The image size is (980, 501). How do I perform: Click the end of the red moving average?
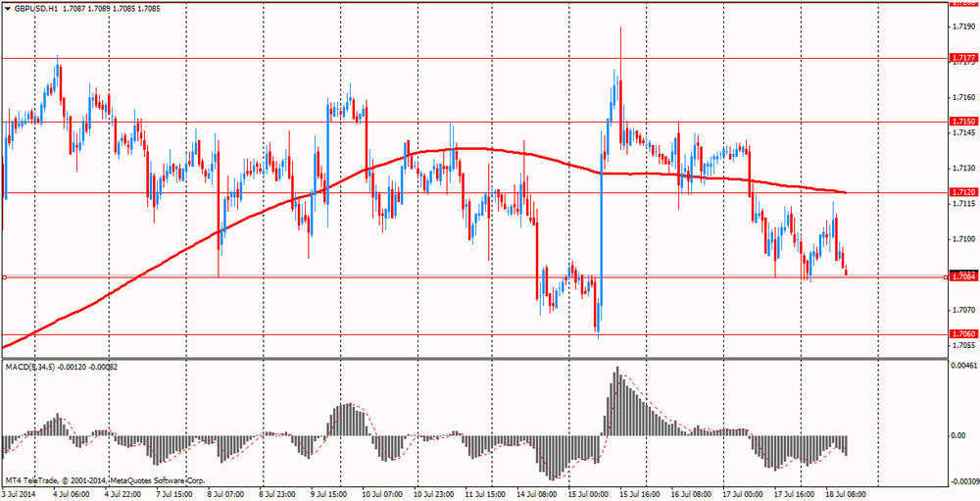click(845, 192)
